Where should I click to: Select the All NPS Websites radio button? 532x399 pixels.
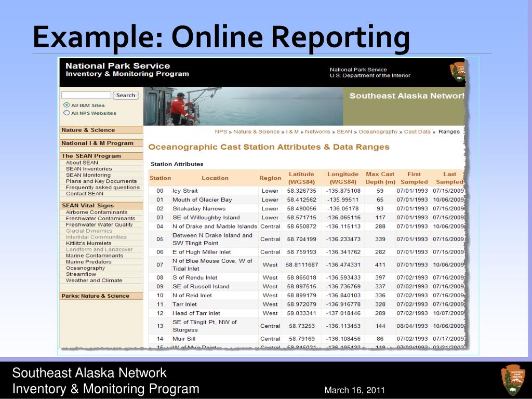pos(66,113)
